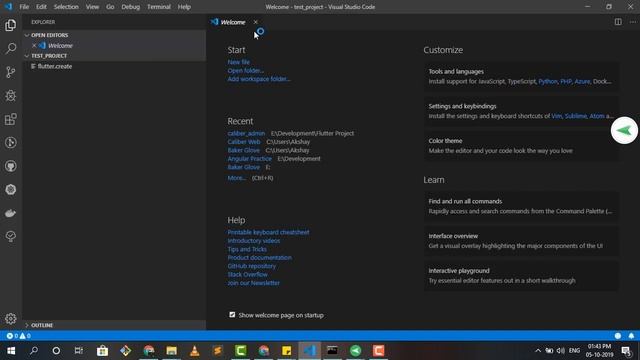Click the errors and warnings count in status bar
The height and width of the screenshot is (360, 640).
18,336
